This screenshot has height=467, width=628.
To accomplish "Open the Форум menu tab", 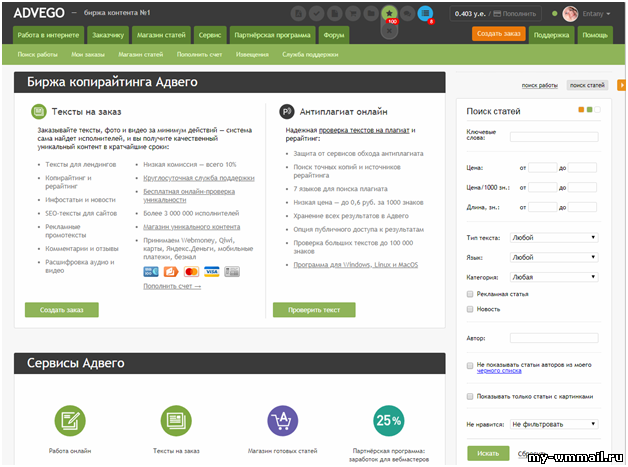I will pyautogui.click(x=334, y=35).
